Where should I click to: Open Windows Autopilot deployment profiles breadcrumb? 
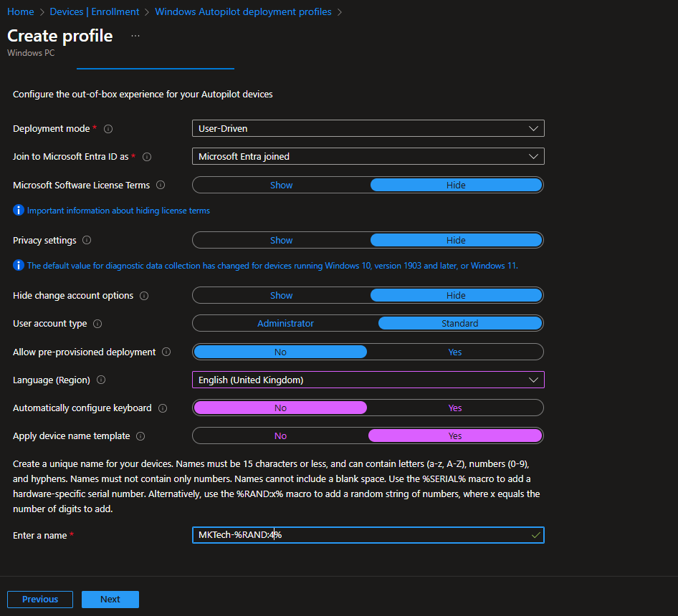[243, 12]
